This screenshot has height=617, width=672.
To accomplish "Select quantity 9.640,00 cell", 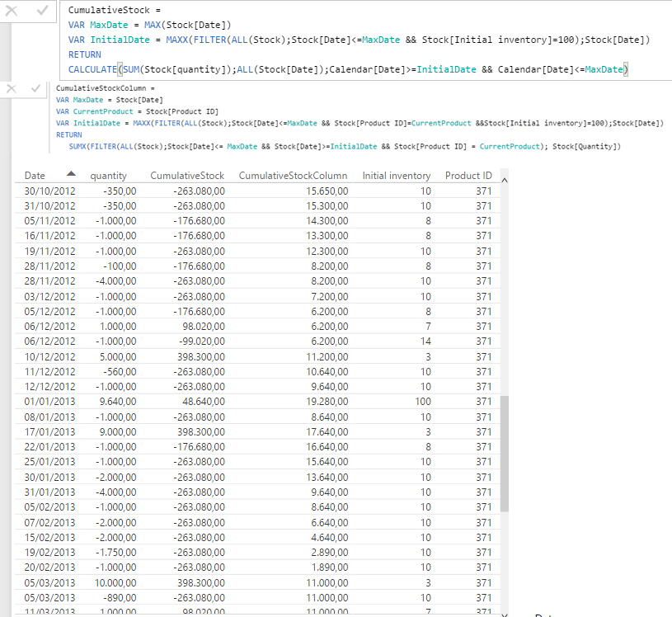I will pyautogui.click(x=118, y=402).
